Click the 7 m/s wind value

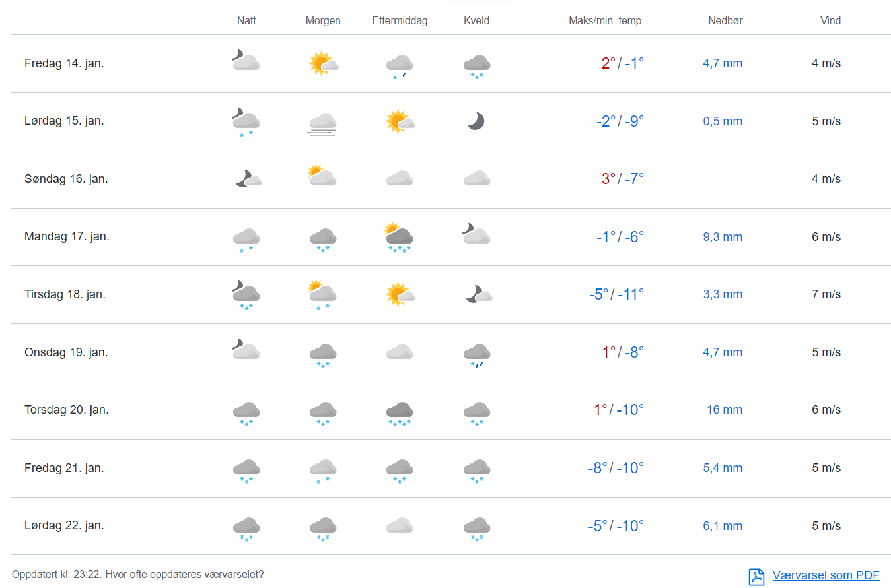(826, 294)
